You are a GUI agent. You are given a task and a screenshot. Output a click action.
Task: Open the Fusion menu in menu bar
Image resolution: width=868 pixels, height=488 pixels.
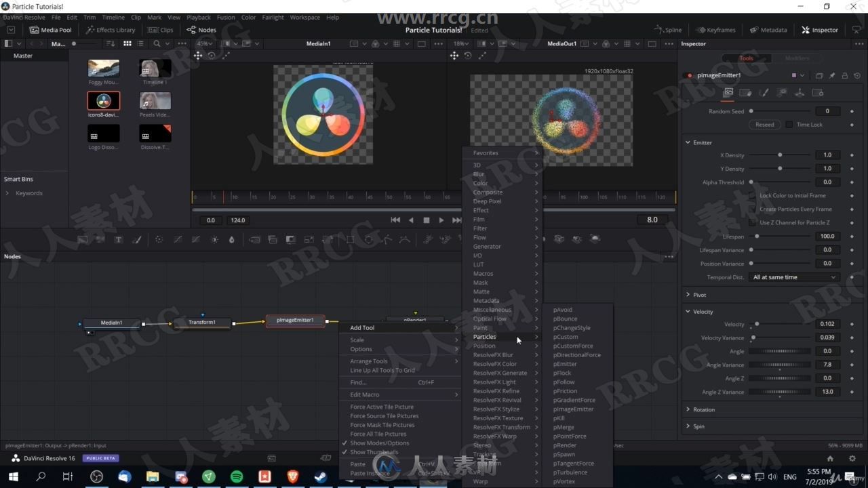point(226,17)
